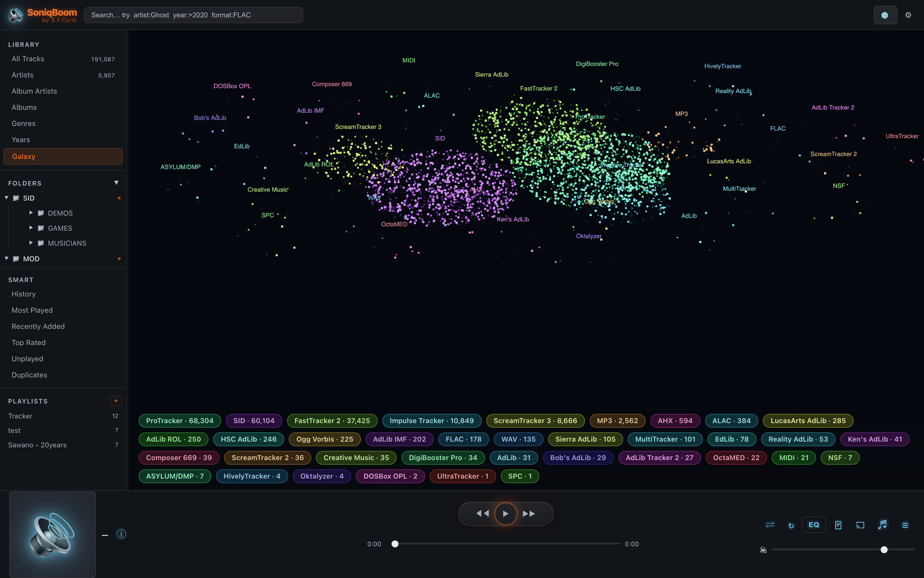Open the Genres library view
The width and height of the screenshot is (924, 578).
click(x=63, y=123)
